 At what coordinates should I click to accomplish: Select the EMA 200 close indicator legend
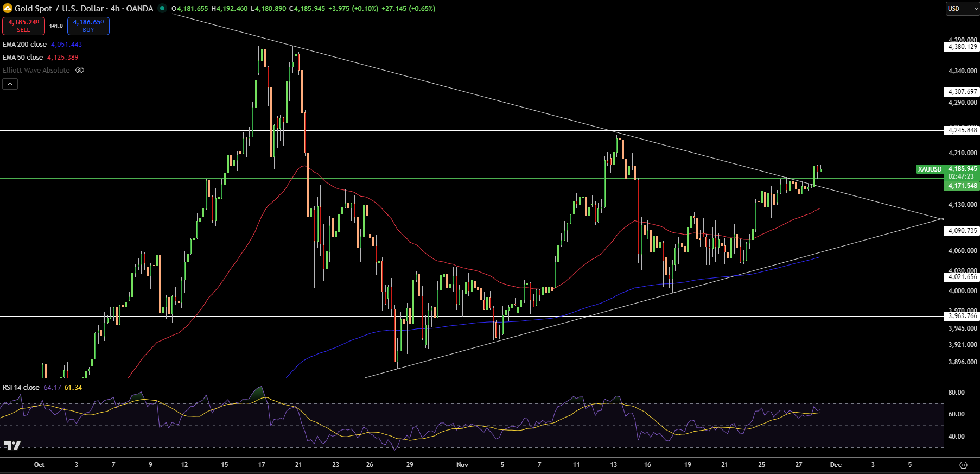(x=24, y=45)
